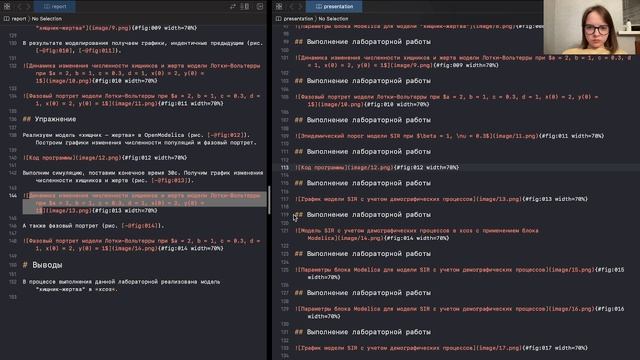Select the report tab
The width and height of the screenshot is (640, 360).
55,6
